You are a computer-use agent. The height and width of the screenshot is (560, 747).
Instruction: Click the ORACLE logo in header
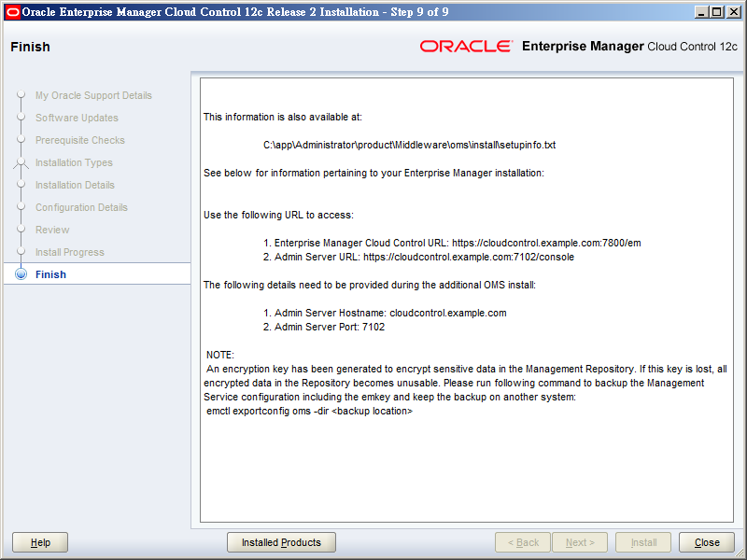point(466,46)
